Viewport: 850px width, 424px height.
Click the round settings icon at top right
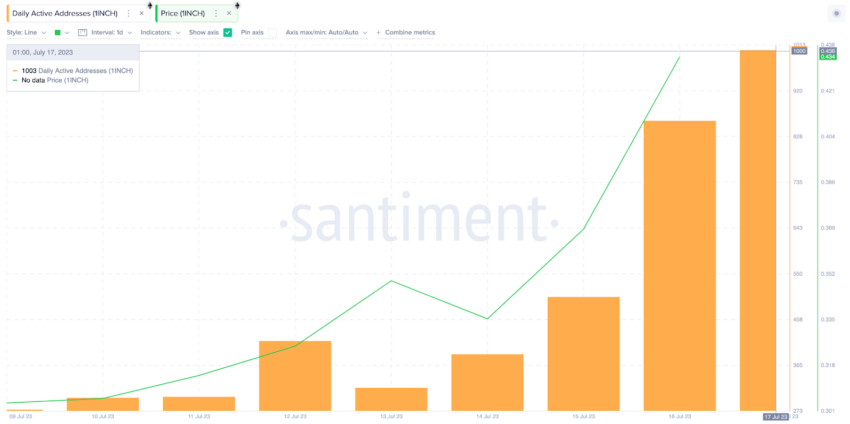pyautogui.click(x=836, y=14)
